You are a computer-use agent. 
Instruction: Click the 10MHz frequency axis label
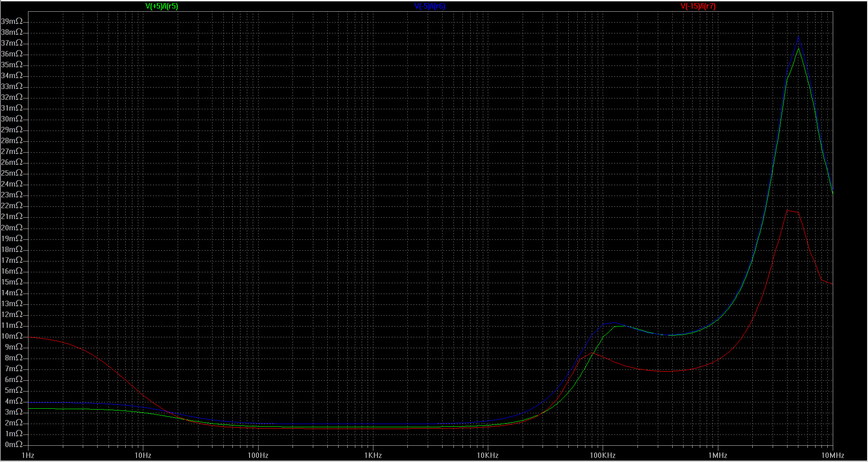click(833, 455)
